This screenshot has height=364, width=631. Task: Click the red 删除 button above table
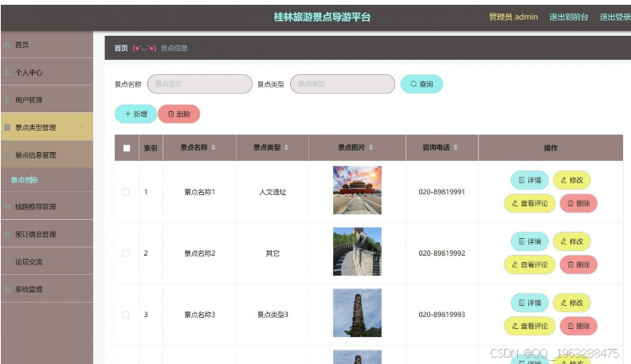point(178,114)
